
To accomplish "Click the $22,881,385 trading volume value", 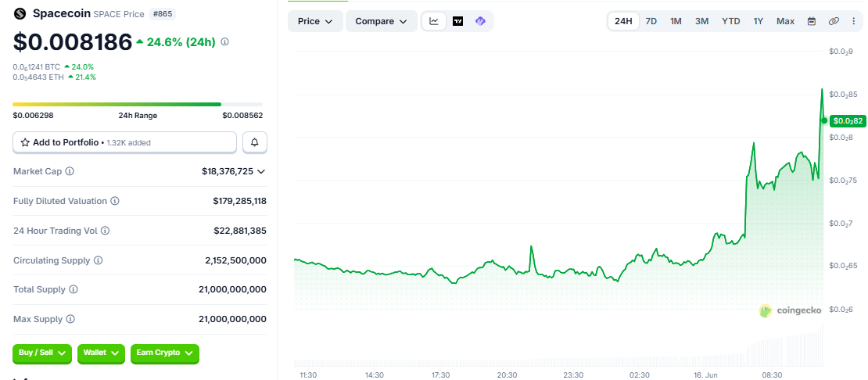I will [242, 231].
